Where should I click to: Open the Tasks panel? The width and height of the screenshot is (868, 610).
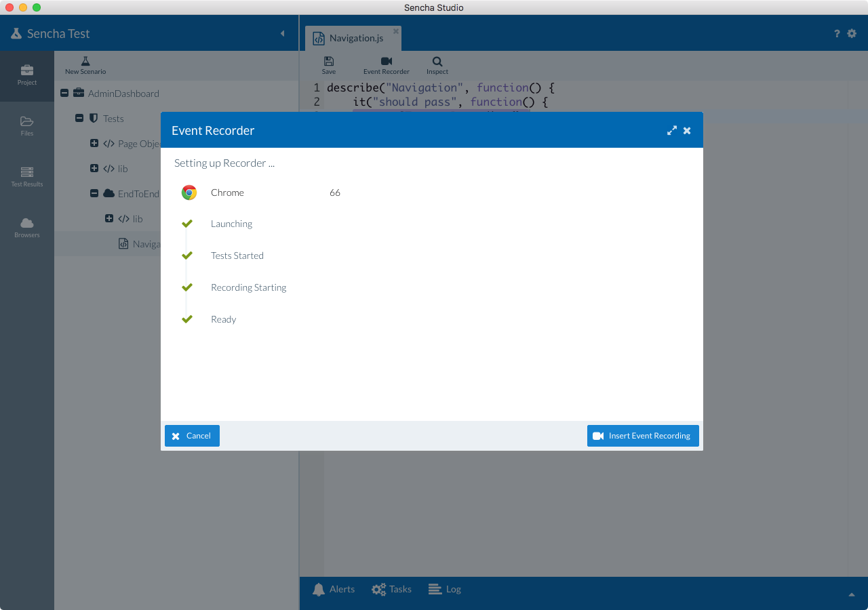point(392,590)
